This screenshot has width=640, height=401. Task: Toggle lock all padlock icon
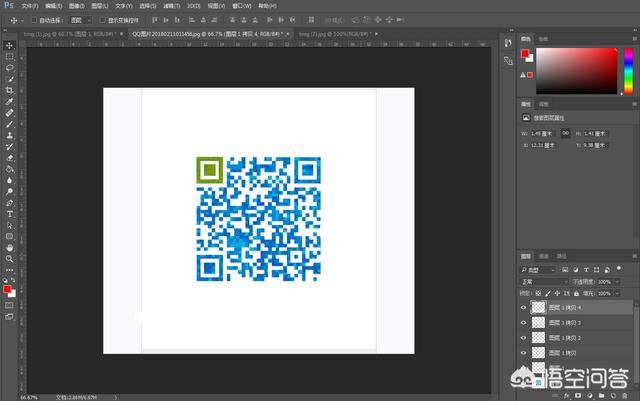pos(576,293)
